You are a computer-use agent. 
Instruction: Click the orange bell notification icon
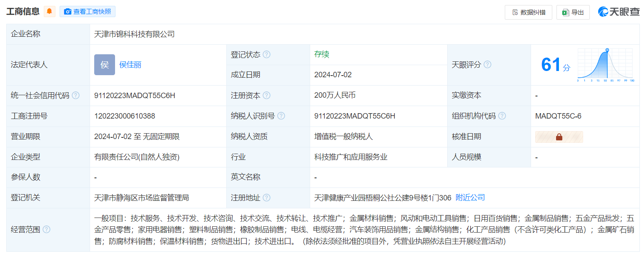(x=49, y=11)
